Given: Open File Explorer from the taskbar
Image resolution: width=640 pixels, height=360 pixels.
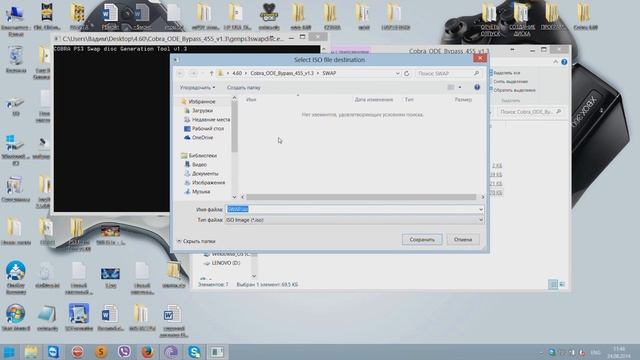Looking at the screenshot, I should pos(31,352).
